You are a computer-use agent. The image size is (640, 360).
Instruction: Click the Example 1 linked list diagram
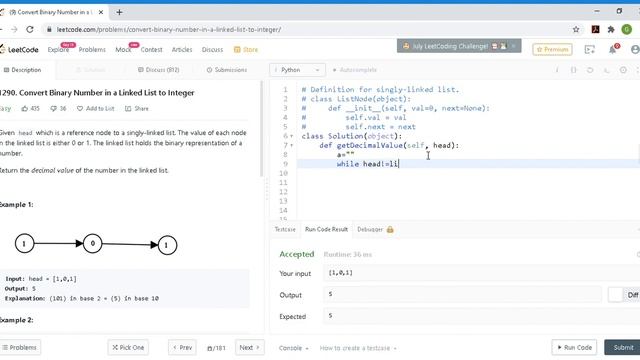click(x=96, y=244)
